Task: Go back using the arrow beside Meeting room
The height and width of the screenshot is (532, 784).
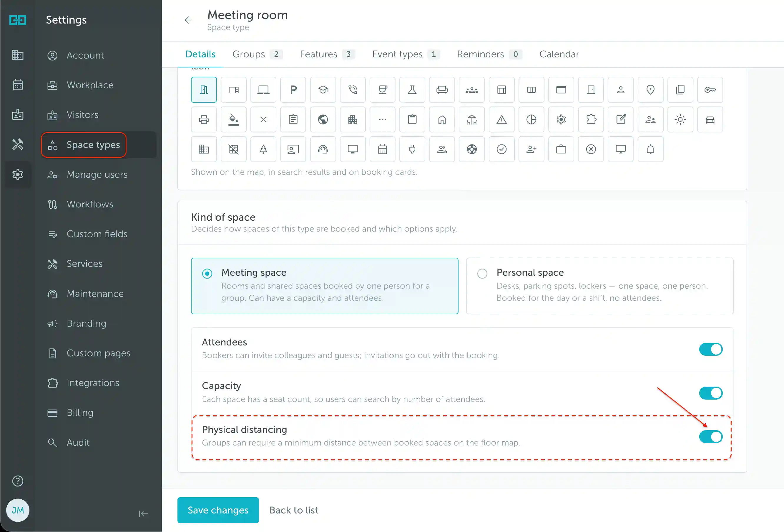Action: [188, 20]
